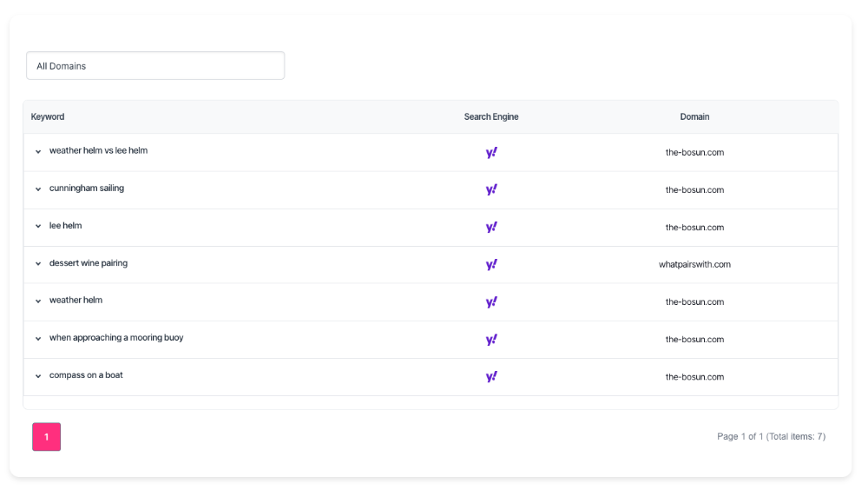Click Yahoo icon in weather helm row

(491, 301)
